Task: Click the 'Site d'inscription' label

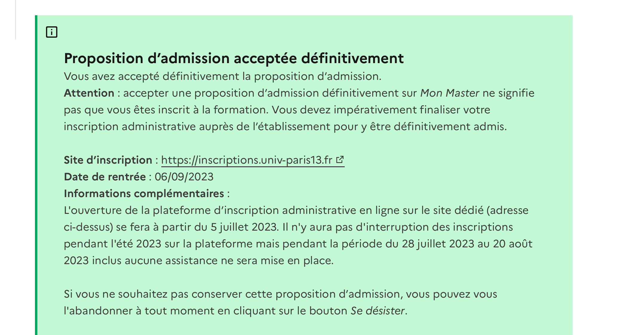Action: [x=108, y=160]
